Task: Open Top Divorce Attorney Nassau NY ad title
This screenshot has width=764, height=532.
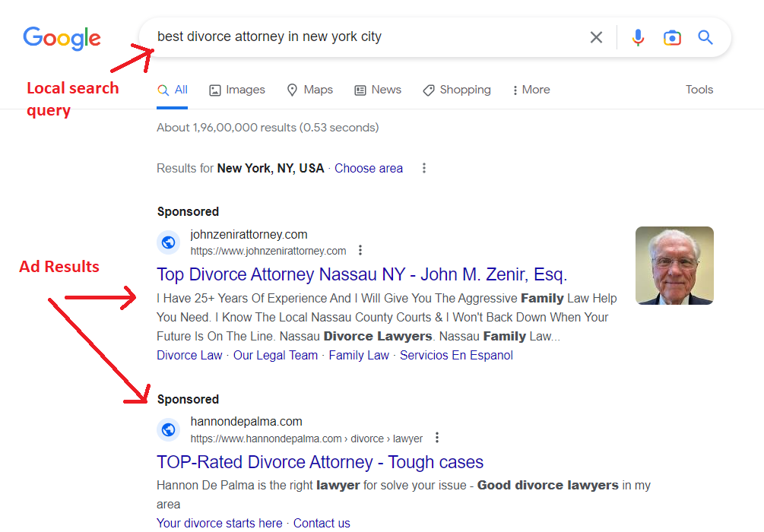Action: click(x=362, y=275)
